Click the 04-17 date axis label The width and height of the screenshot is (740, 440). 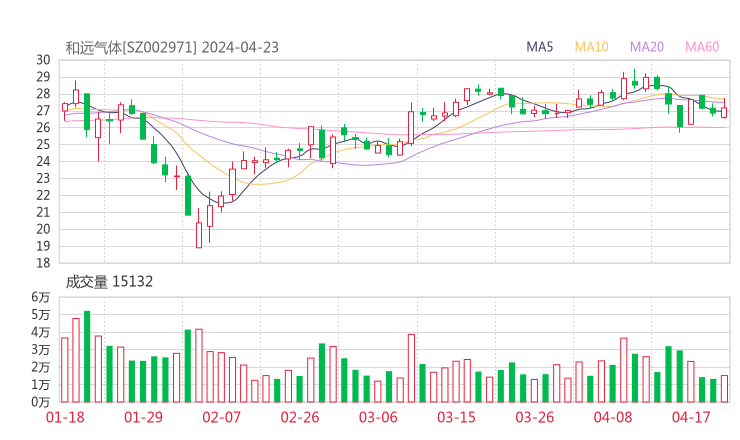pyautogui.click(x=691, y=417)
